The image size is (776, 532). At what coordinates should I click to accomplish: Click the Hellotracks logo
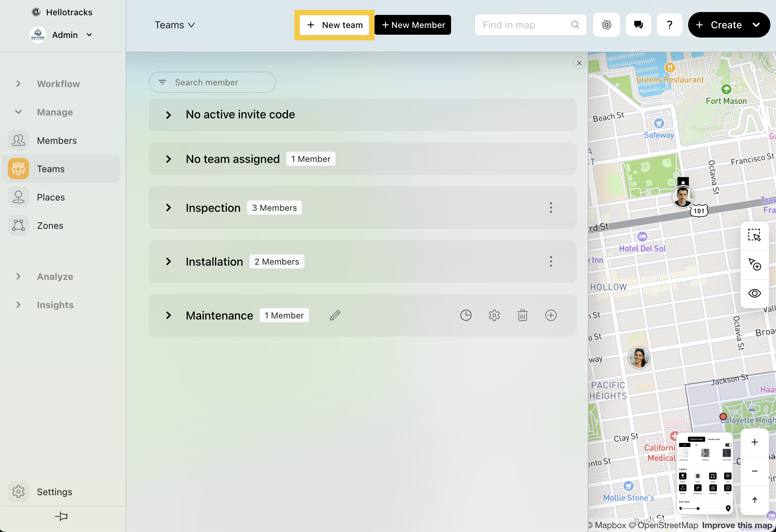tap(36, 12)
